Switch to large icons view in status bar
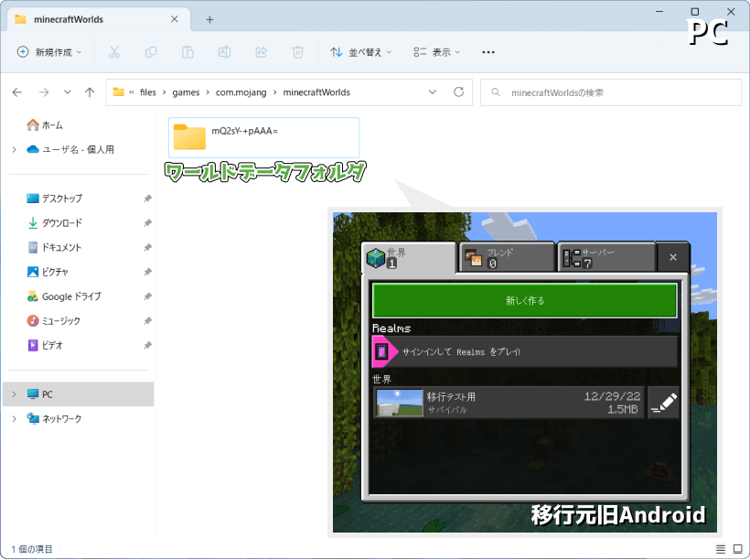750x560 pixels. pos(738,549)
